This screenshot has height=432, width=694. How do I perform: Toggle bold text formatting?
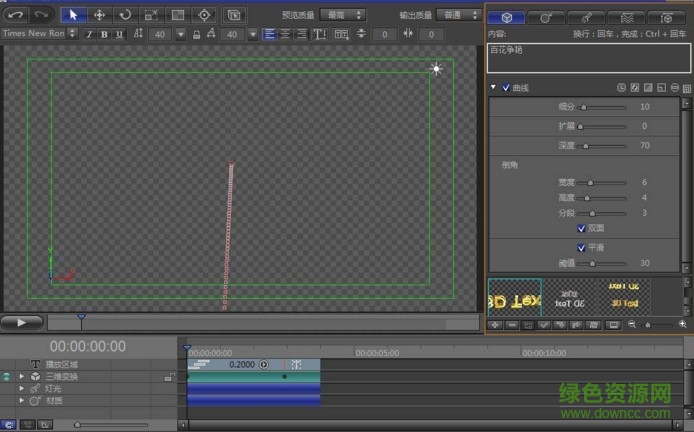104,34
